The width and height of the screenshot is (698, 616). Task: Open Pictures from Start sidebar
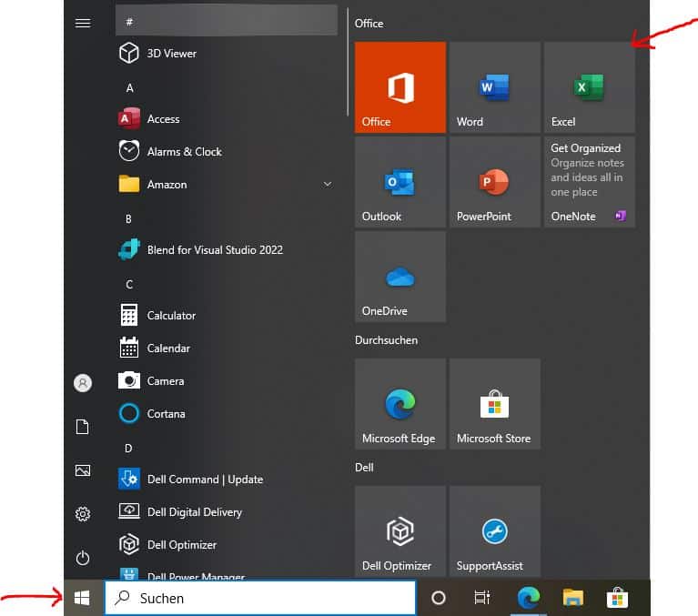pyautogui.click(x=83, y=470)
